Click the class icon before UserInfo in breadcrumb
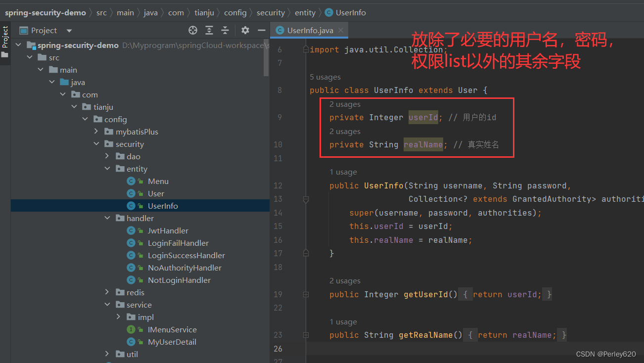The image size is (644, 363). click(329, 12)
